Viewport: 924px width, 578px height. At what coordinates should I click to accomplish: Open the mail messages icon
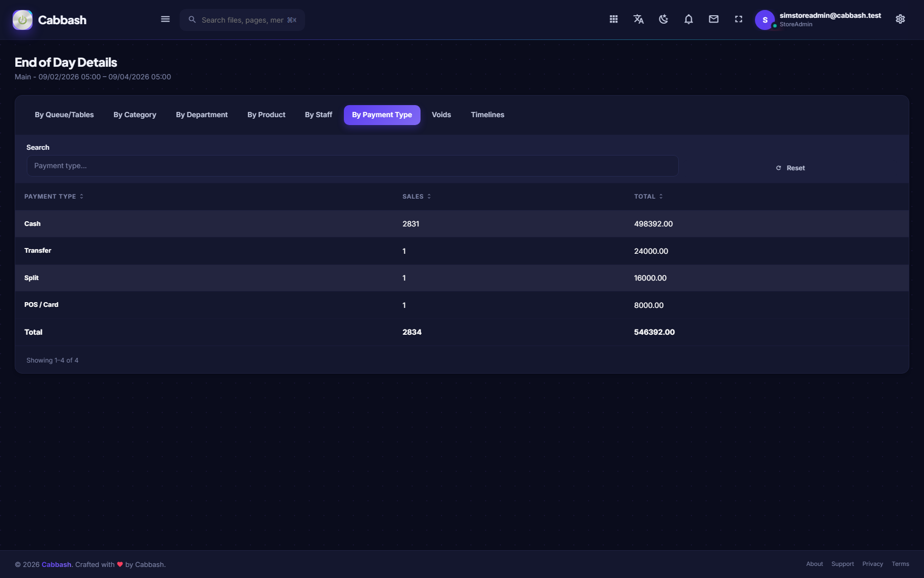point(713,19)
